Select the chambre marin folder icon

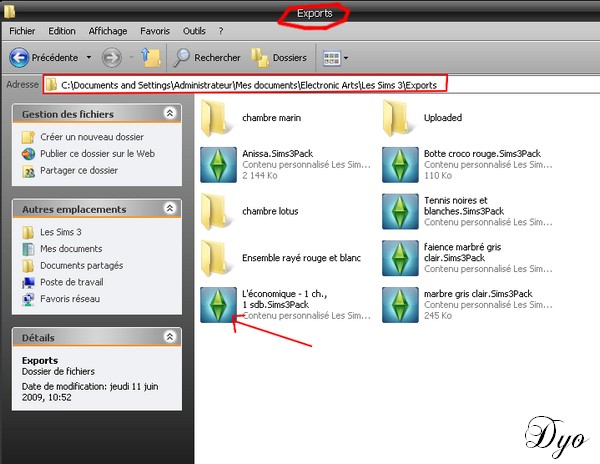click(217, 118)
